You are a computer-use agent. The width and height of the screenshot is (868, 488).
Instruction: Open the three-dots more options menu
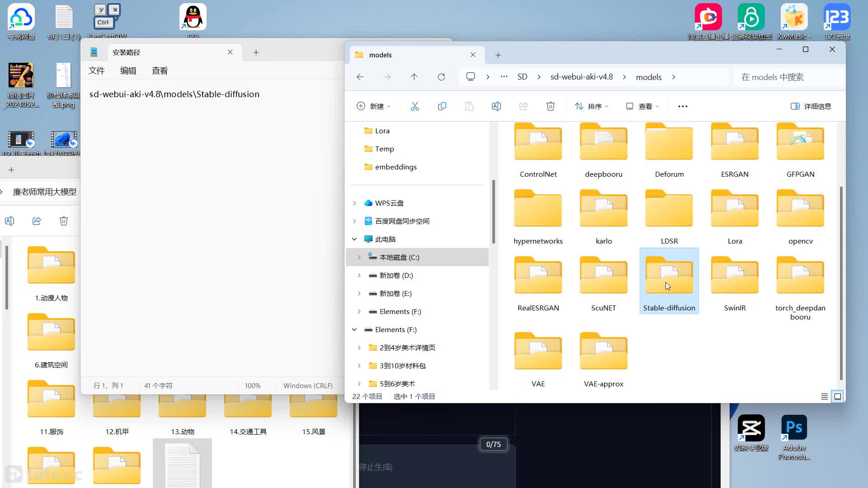[683, 106]
